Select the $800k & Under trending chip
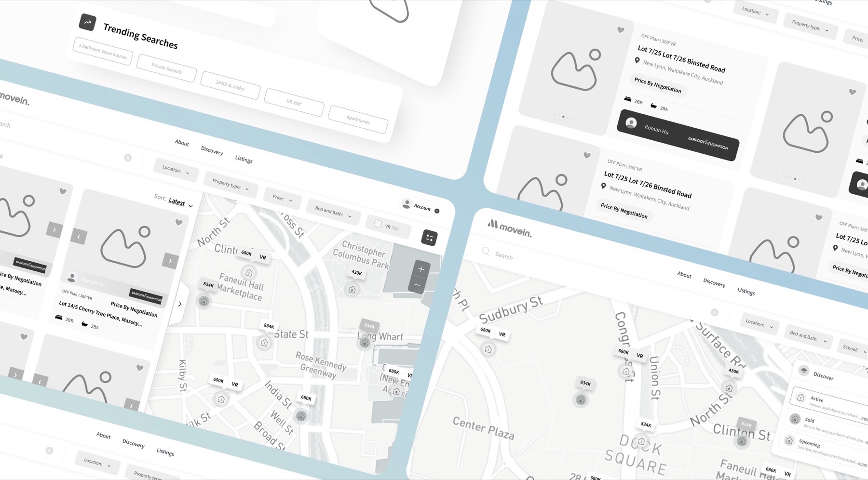 click(x=231, y=85)
